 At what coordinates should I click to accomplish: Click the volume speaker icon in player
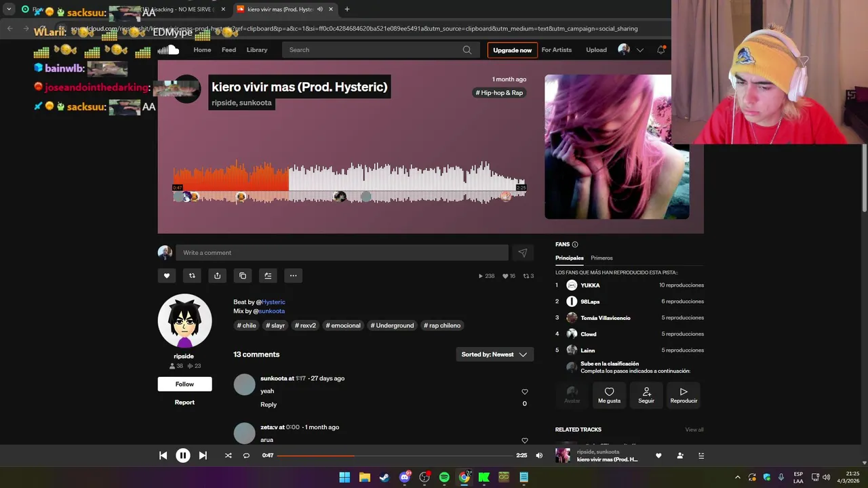click(539, 455)
